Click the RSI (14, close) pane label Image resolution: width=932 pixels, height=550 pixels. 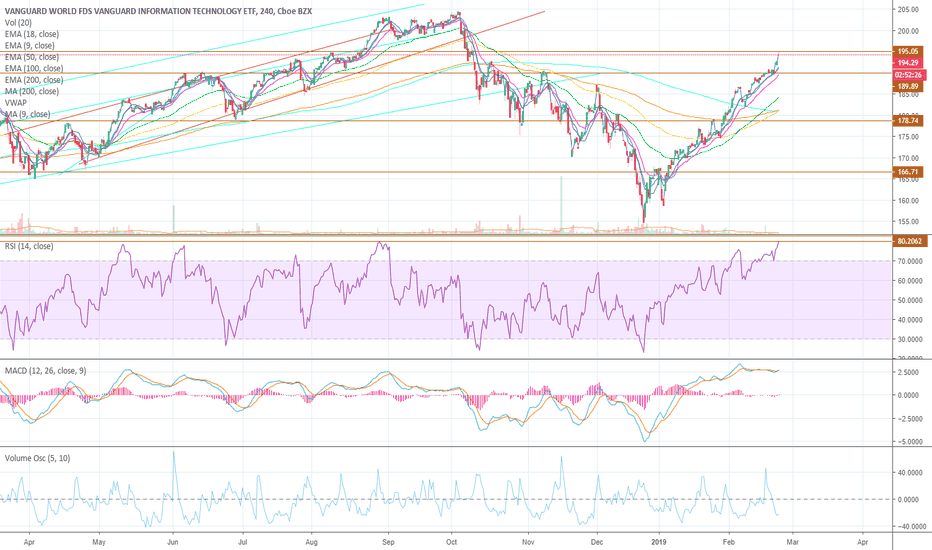pos(29,246)
